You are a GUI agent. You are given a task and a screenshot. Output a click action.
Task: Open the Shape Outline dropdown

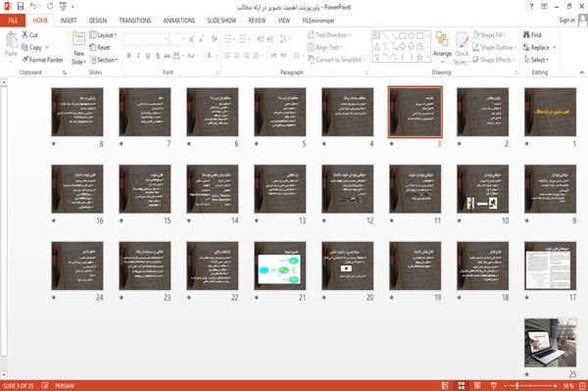(x=494, y=47)
